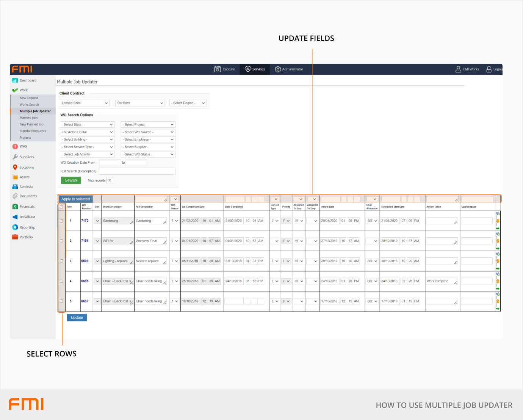Open the Assets folder icon
Viewport: 523px width, 420px height.
click(x=15, y=177)
